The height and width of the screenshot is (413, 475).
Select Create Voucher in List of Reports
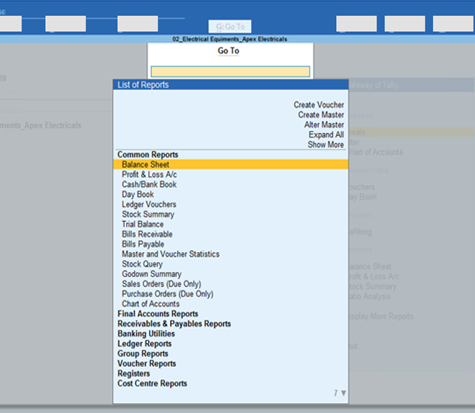click(319, 105)
